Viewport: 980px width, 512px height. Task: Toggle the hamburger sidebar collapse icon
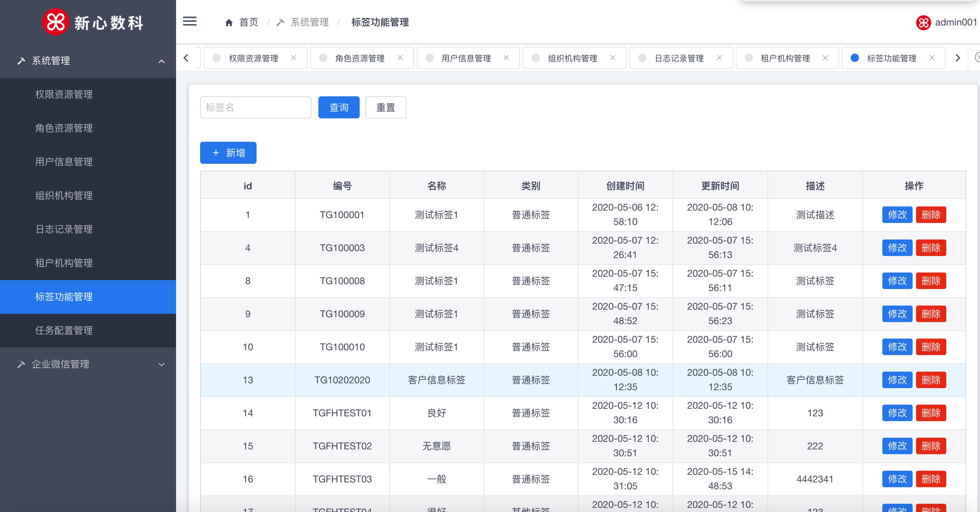pyautogui.click(x=189, y=22)
